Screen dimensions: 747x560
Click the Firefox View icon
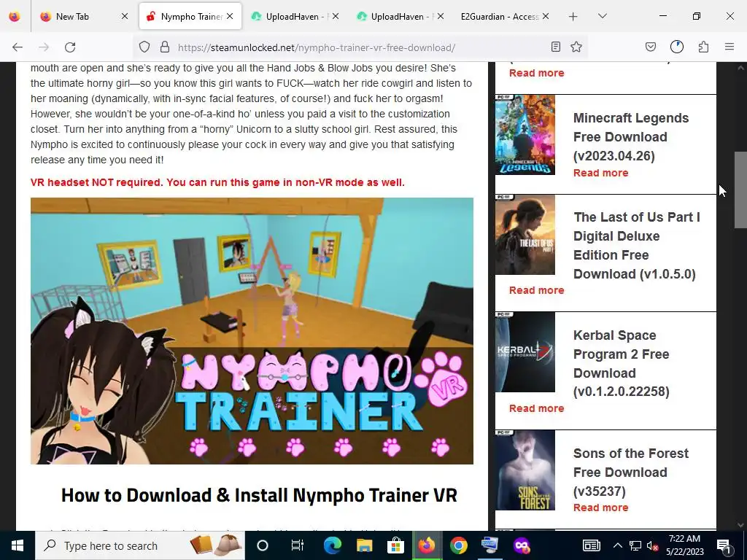coord(15,16)
